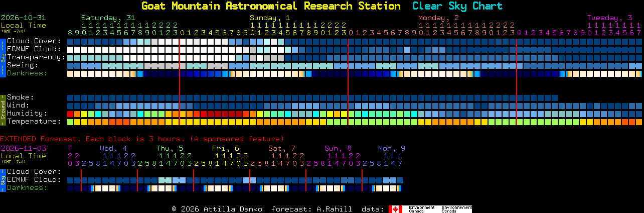Viewport: 644px width, 213px height.
Task: Click the data: label text
Action: tap(373, 209)
